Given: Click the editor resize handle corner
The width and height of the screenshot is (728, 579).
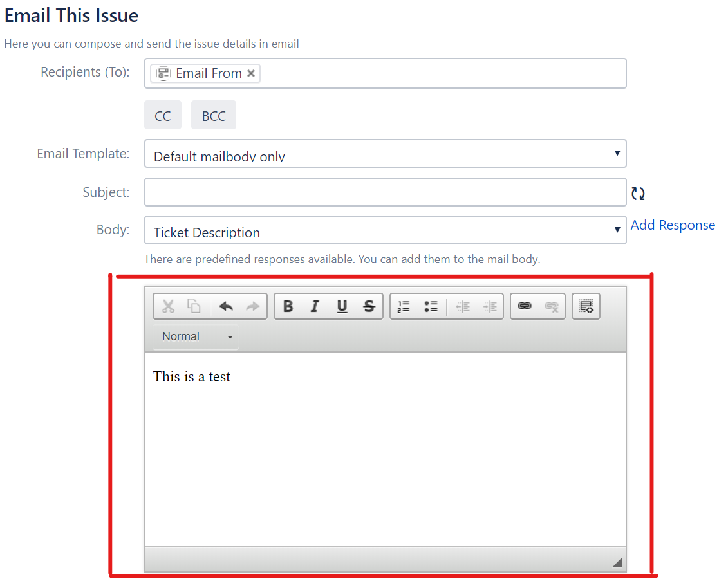Looking at the screenshot, I should coord(617,563).
